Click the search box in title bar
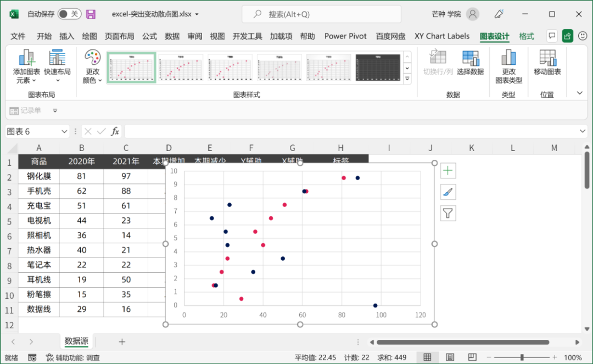This screenshot has height=364, width=593. (x=321, y=14)
